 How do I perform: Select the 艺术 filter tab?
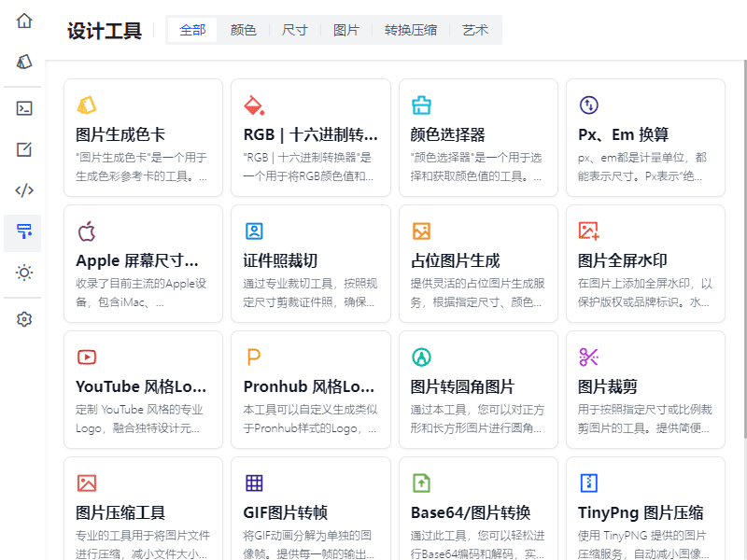pyautogui.click(x=476, y=29)
